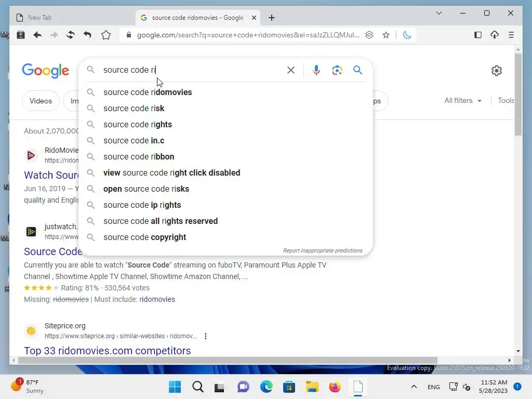Click the horizontal scrollbar thumb
Screen dimensions: 532x399
coord(228,361)
